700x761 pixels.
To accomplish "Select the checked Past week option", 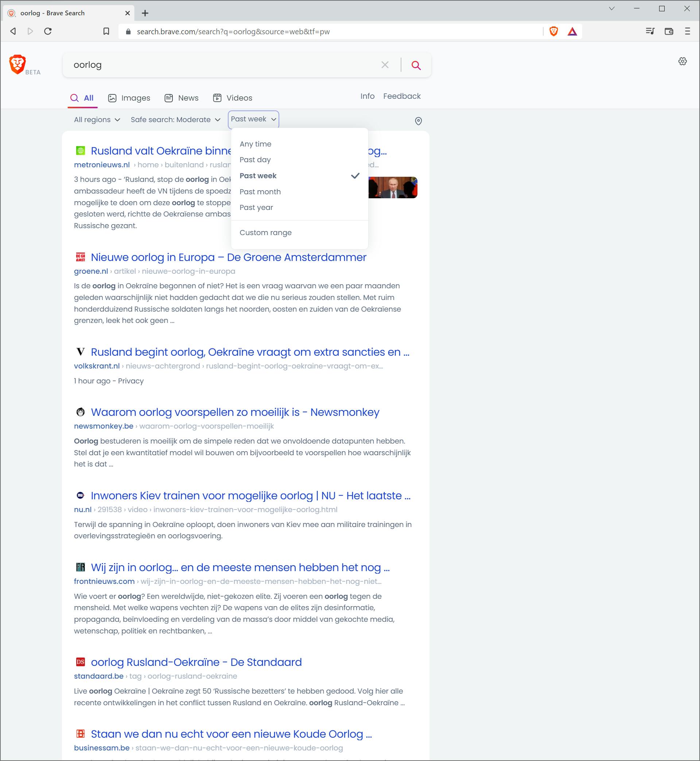I will [258, 176].
